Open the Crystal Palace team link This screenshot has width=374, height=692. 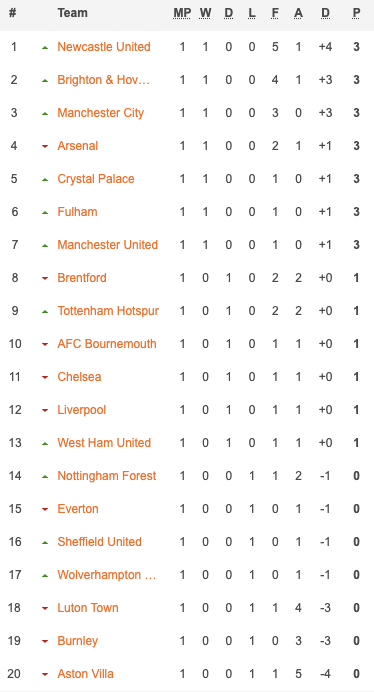point(96,179)
